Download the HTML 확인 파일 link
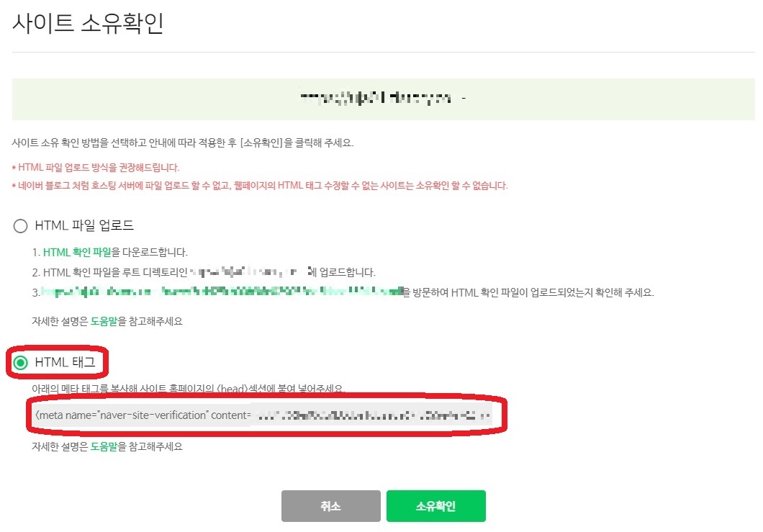 pyautogui.click(x=77, y=252)
